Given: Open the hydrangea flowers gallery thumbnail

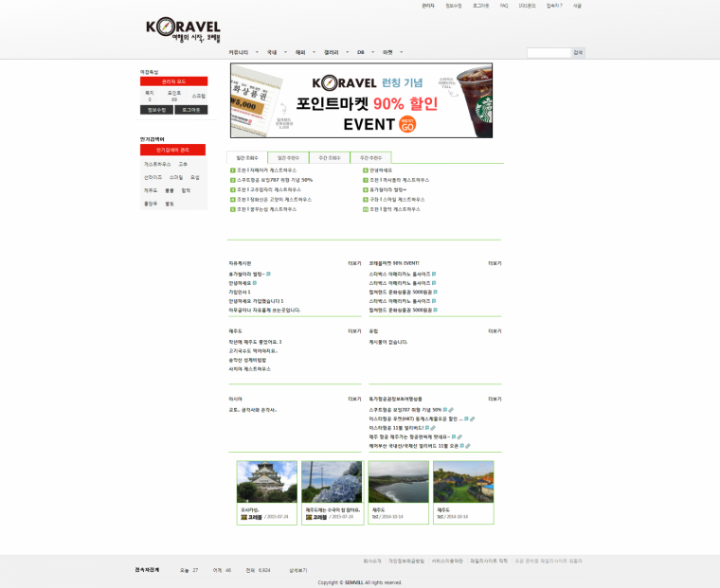Looking at the screenshot, I should (x=332, y=482).
